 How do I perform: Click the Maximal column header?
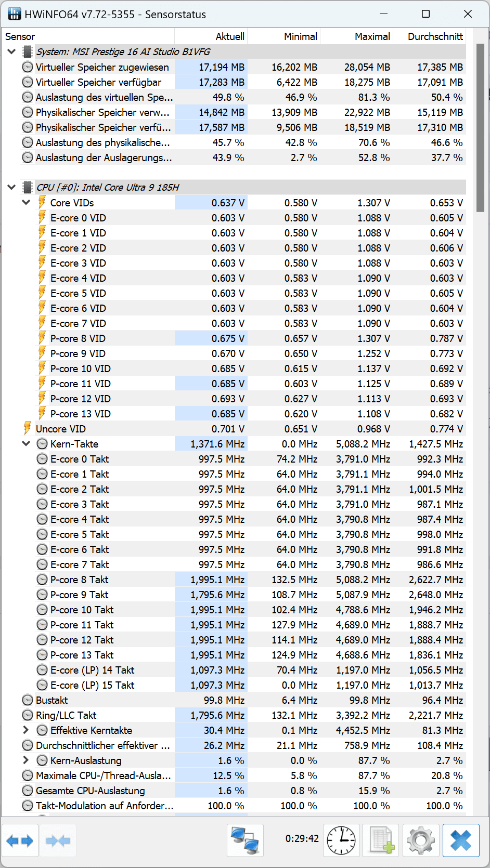[372, 36]
